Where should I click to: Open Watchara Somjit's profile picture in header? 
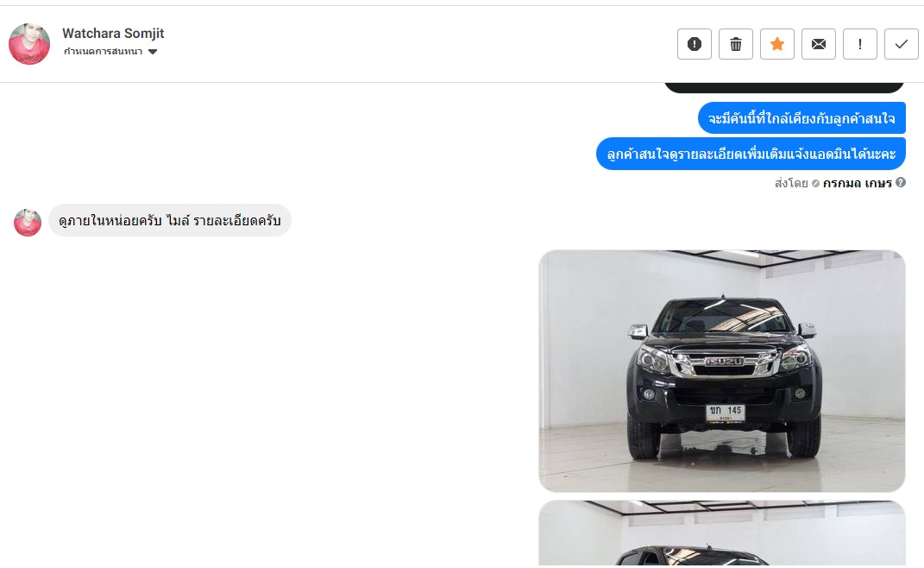[28, 44]
